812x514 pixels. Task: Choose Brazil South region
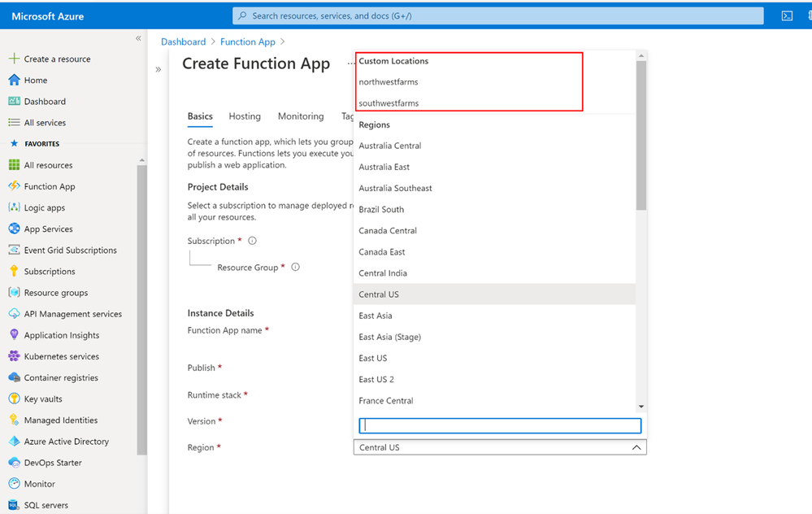pos(494,209)
